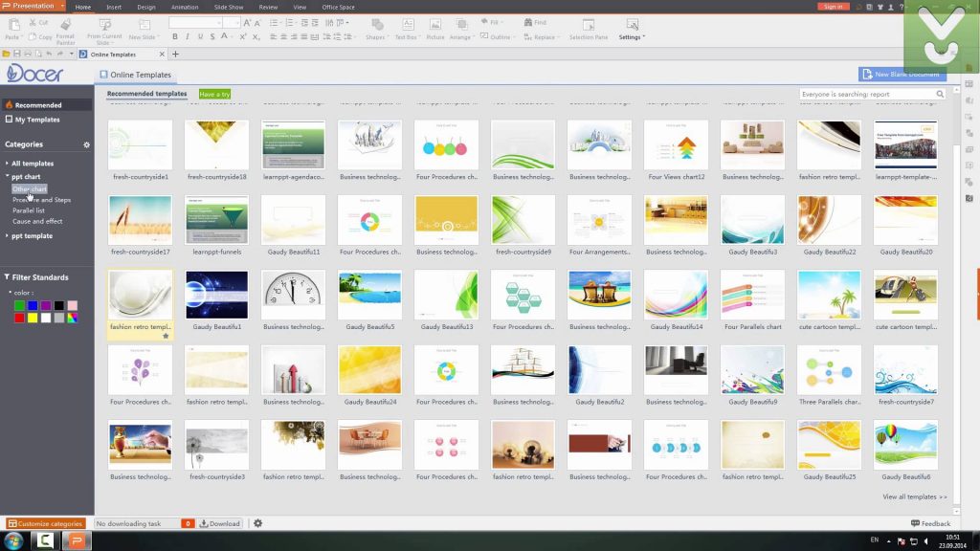980x551 pixels.
Task: Open the Selection Pane icon
Action: pos(589,24)
